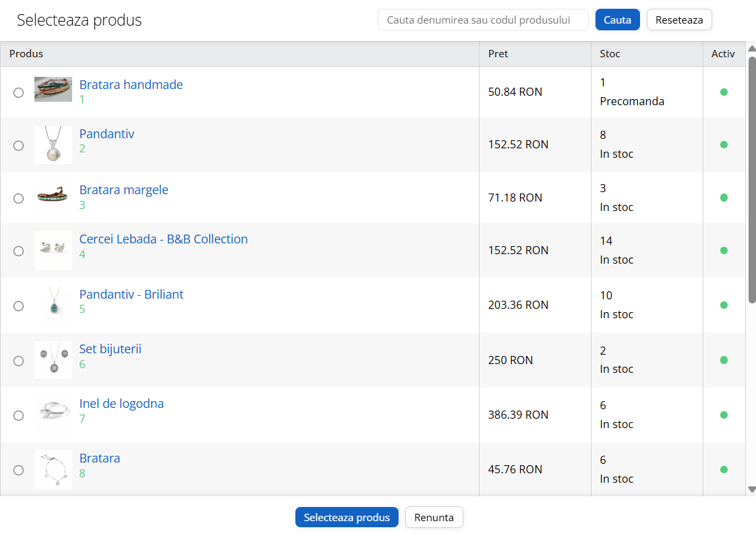Open the Set bijuterii thumbnail image
This screenshot has height=538, width=756.
tap(53, 359)
